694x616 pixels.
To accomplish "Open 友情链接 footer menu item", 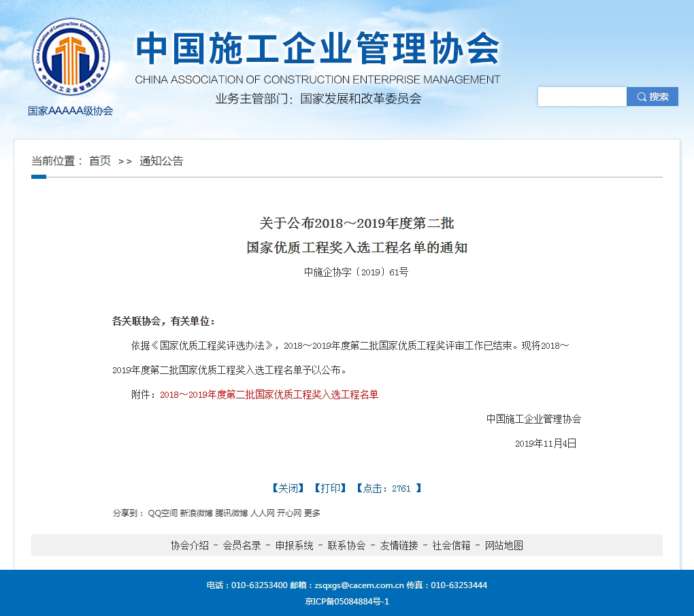I will tap(399, 545).
